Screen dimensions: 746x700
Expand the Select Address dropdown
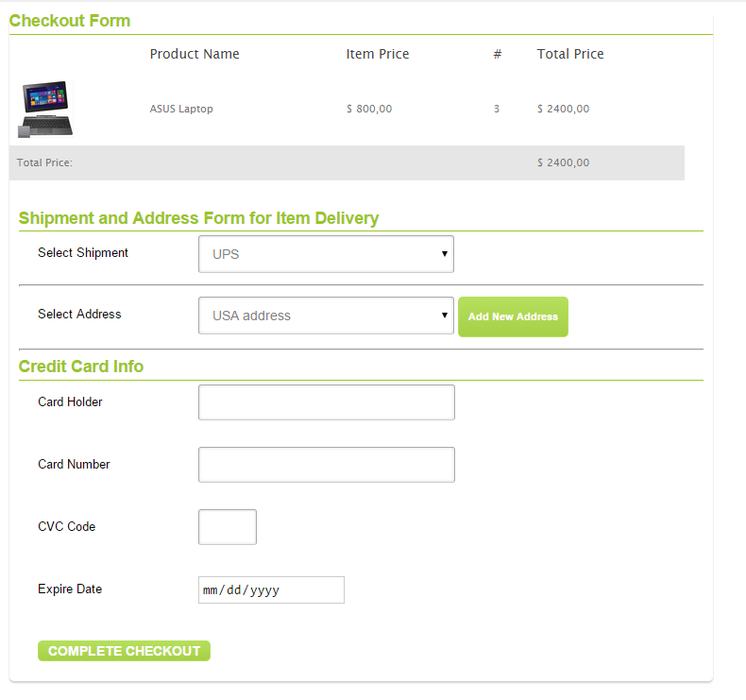[326, 316]
